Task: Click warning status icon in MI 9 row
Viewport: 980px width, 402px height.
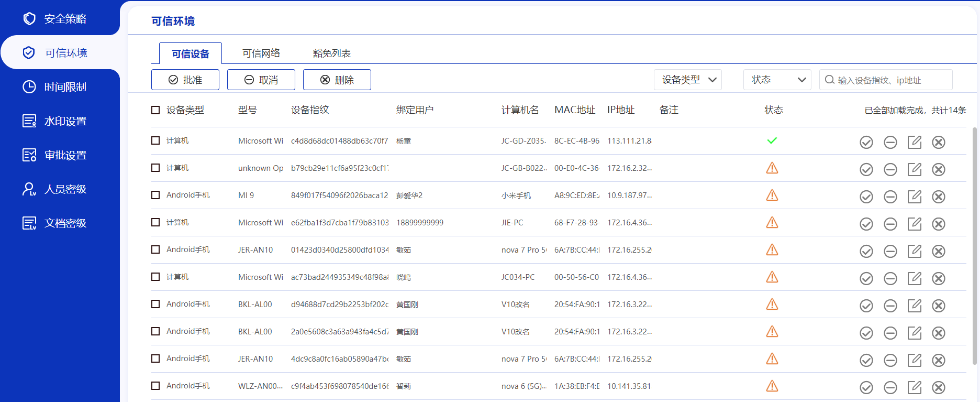Action: tap(772, 195)
